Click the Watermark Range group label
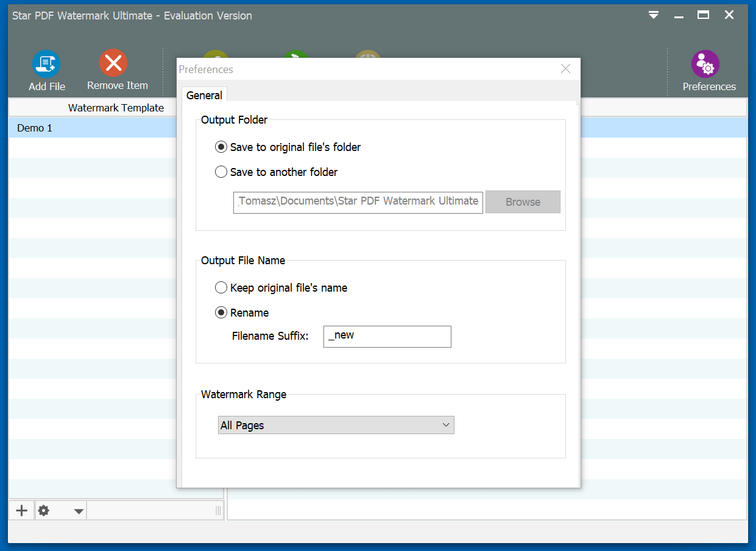Screen dimensions: 756x551 (x=244, y=395)
